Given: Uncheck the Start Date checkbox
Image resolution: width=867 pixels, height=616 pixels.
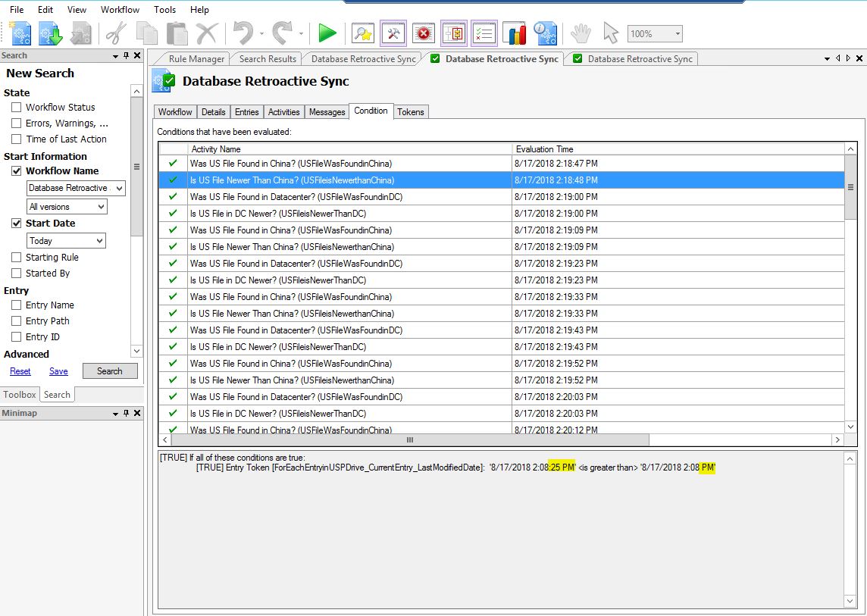Looking at the screenshot, I should click(16, 224).
